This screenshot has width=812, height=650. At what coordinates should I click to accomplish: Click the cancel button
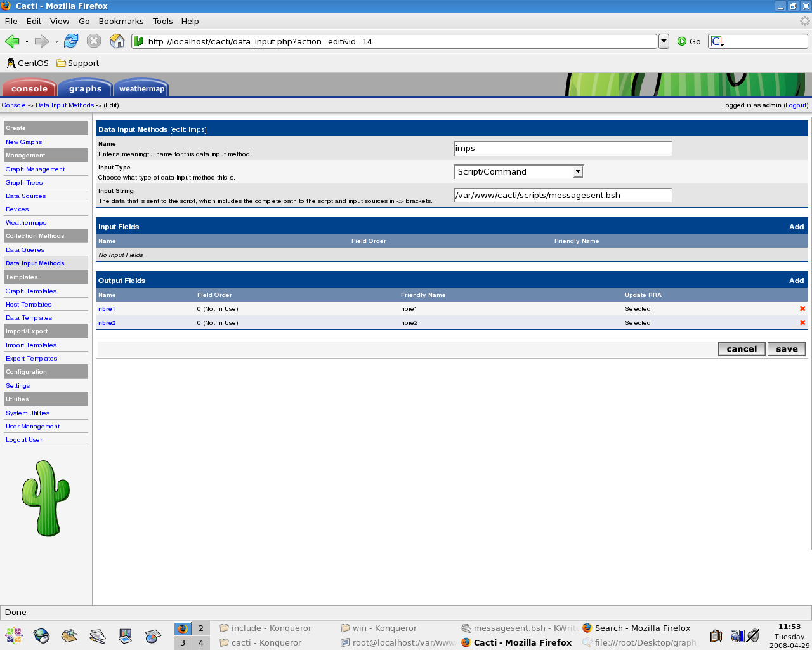742,349
